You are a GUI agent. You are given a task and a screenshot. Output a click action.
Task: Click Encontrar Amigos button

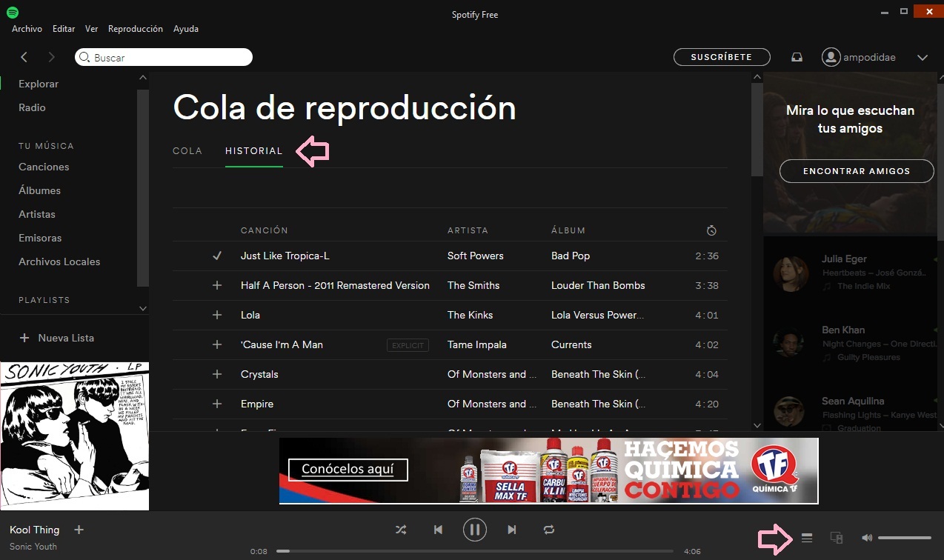[857, 171]
